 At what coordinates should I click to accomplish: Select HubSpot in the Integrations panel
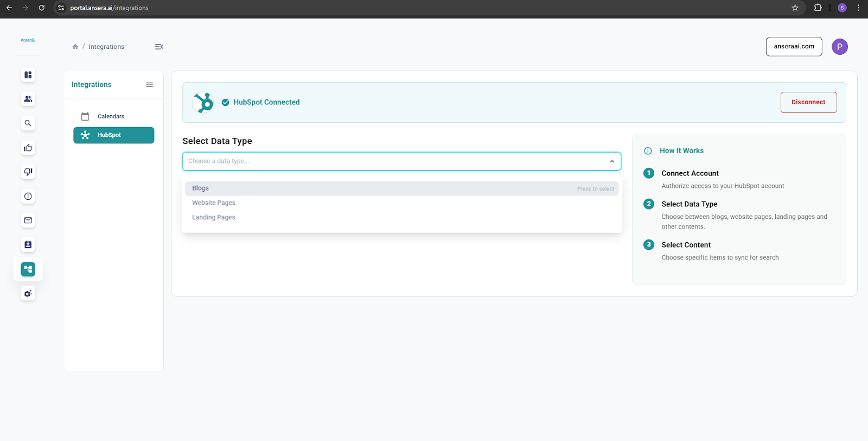(114, 135)
